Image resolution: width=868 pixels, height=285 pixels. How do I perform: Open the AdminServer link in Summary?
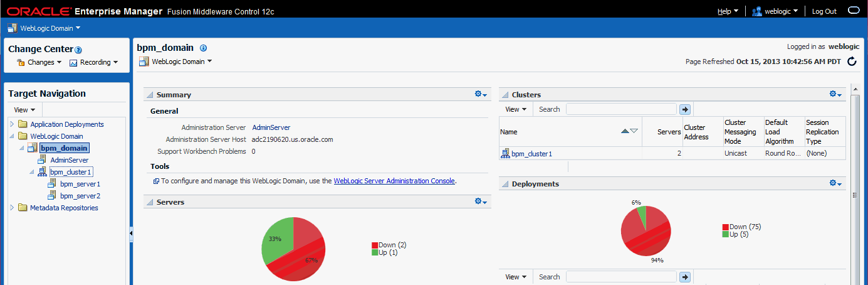(x=271, y=127)
